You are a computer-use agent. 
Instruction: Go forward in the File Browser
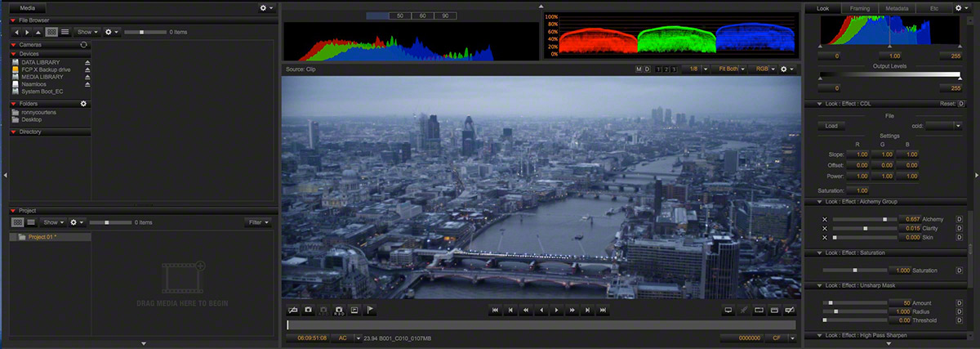28,31
